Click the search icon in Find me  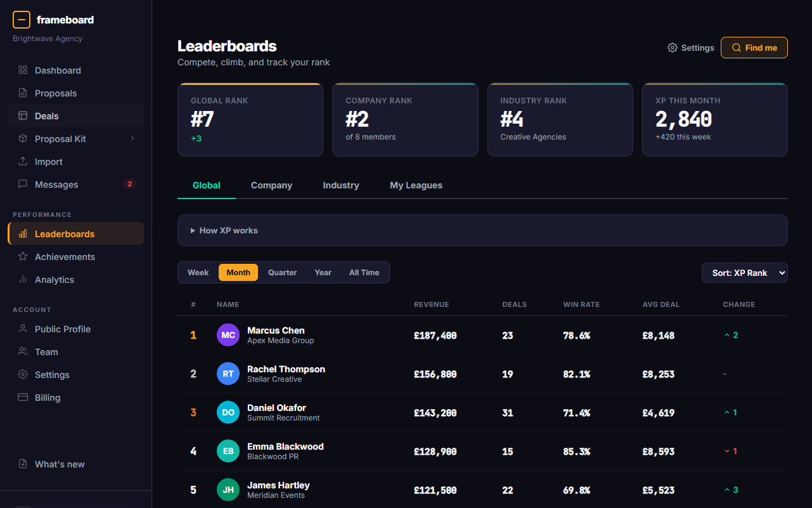(x=737, y=48)
